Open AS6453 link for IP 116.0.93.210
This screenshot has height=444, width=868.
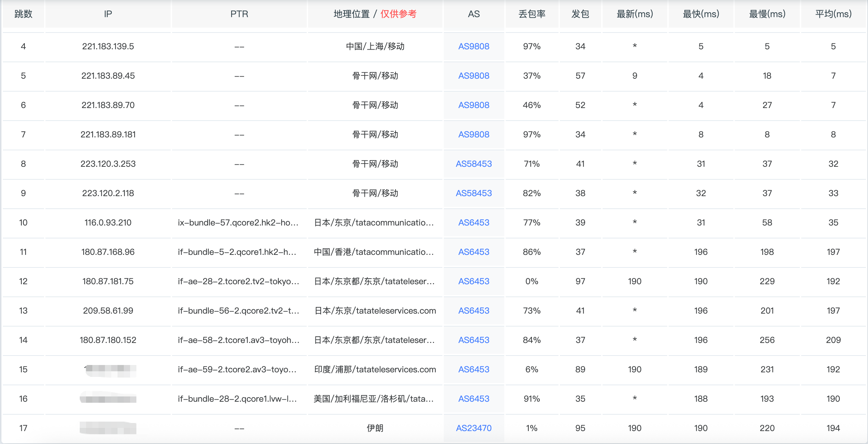pyautogui.click(x=474, y=223)
